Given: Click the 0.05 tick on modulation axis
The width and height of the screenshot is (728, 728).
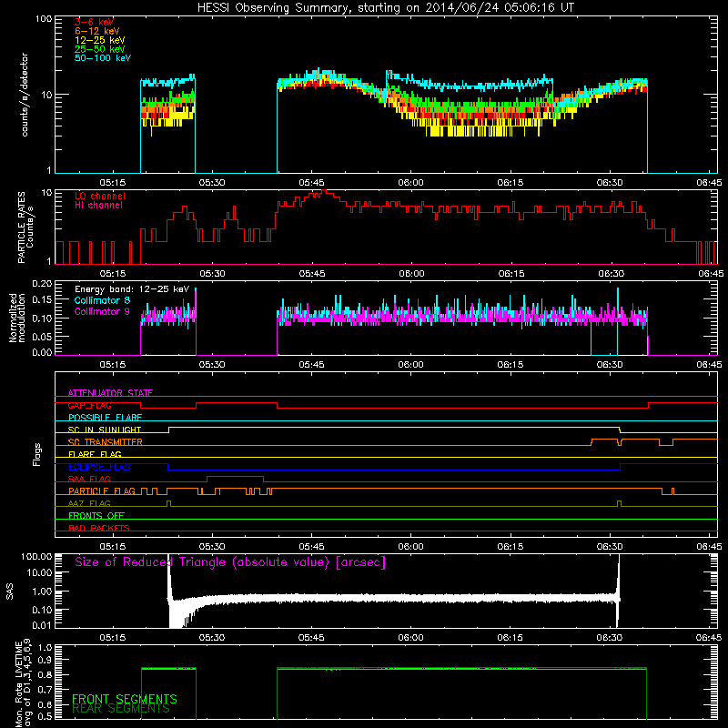Looking at the screenshot, I should [42, 336].
